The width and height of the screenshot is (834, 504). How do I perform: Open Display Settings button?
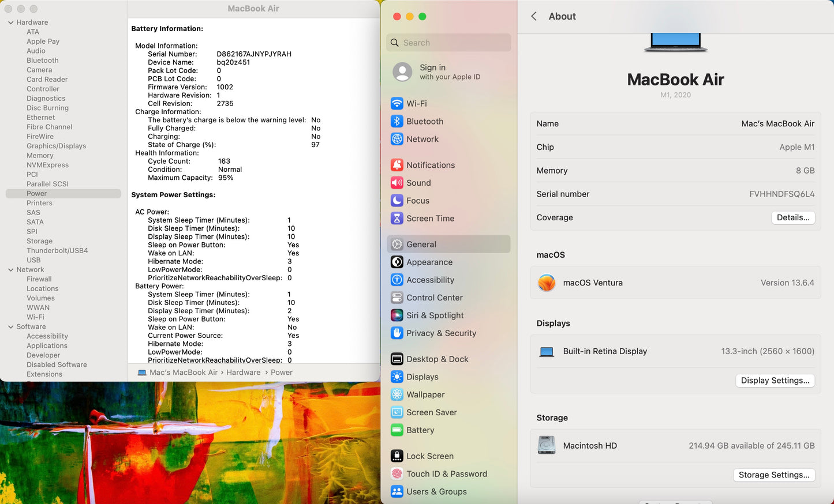(x=775, y=381)
